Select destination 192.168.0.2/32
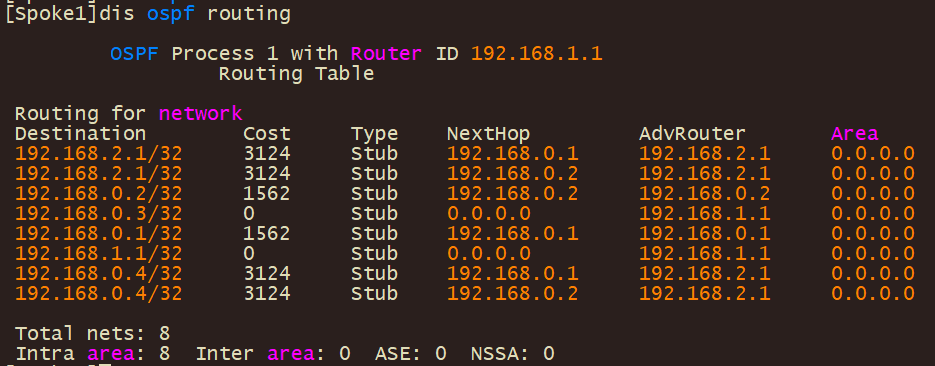 point(98,193)
